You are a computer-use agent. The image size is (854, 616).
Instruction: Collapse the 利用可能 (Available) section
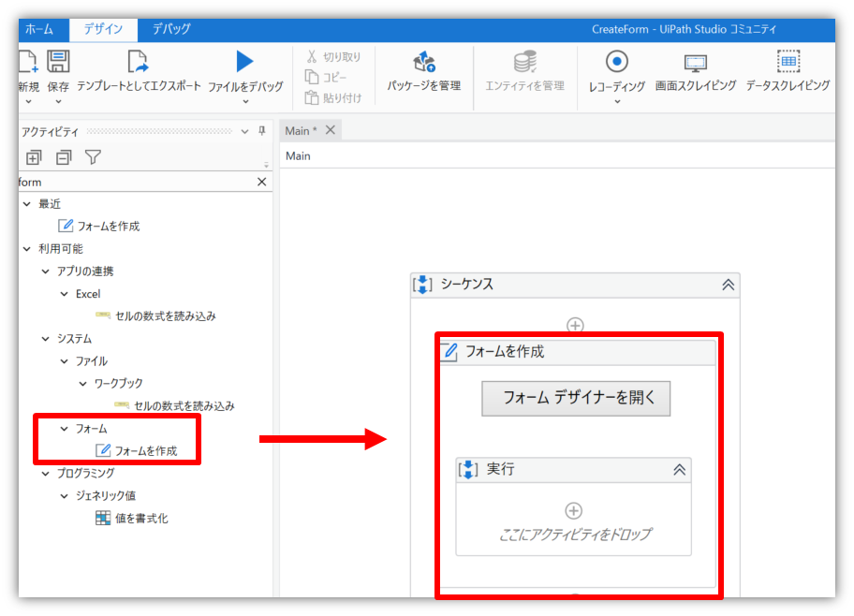tap(26, 249)
